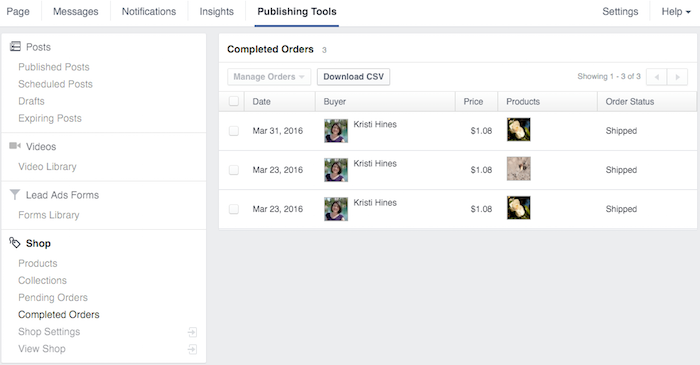Viewport: 700px width, 365px height.
Task: Switch to the Notifications tab
Action: pyautogui.click(x=149, y=12)
